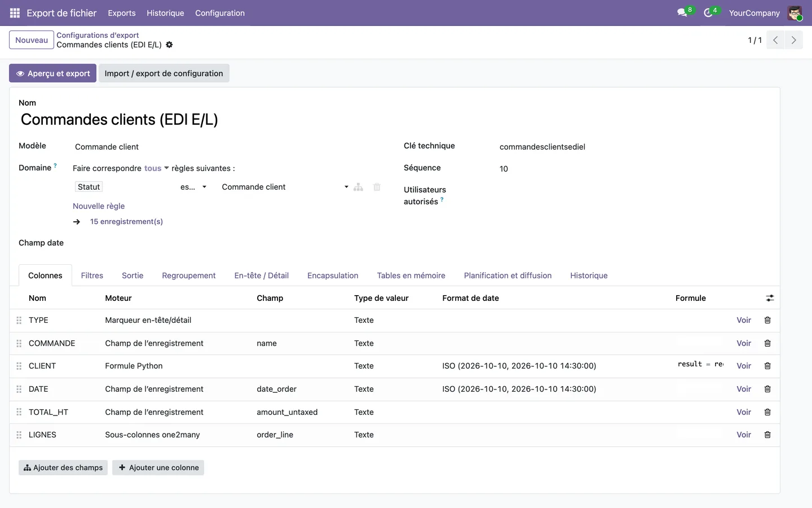
Task: Switch to the Regroupement tab
Action: (189, 275)
